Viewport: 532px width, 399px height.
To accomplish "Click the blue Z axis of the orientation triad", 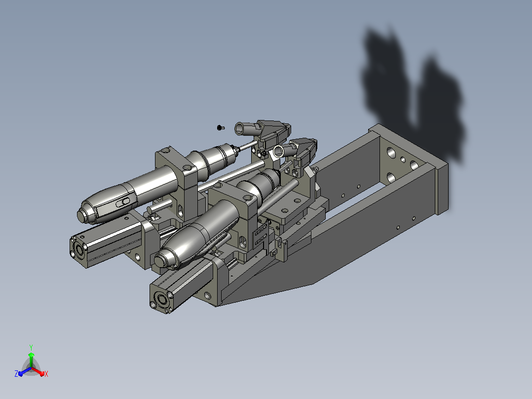I will click(25, 371).
